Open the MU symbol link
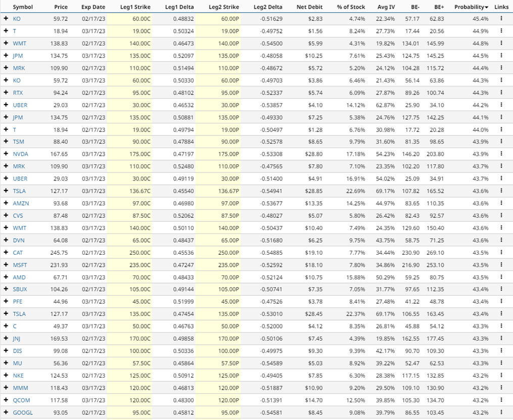 point(17,363)
